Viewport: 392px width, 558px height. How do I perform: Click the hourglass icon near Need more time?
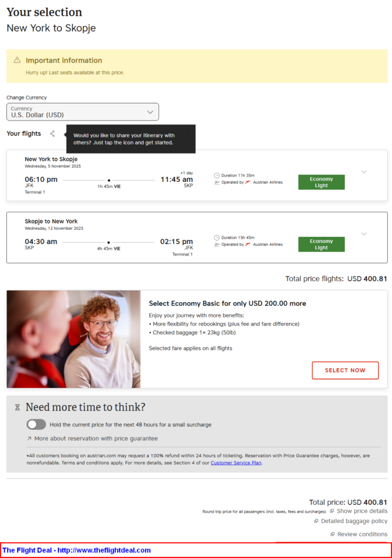point(17,407)
